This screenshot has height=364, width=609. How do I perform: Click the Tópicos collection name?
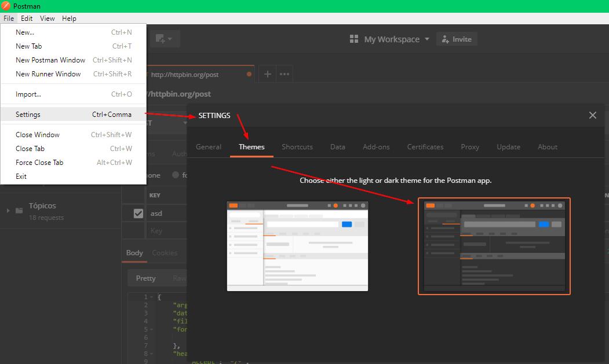point(42,205)
